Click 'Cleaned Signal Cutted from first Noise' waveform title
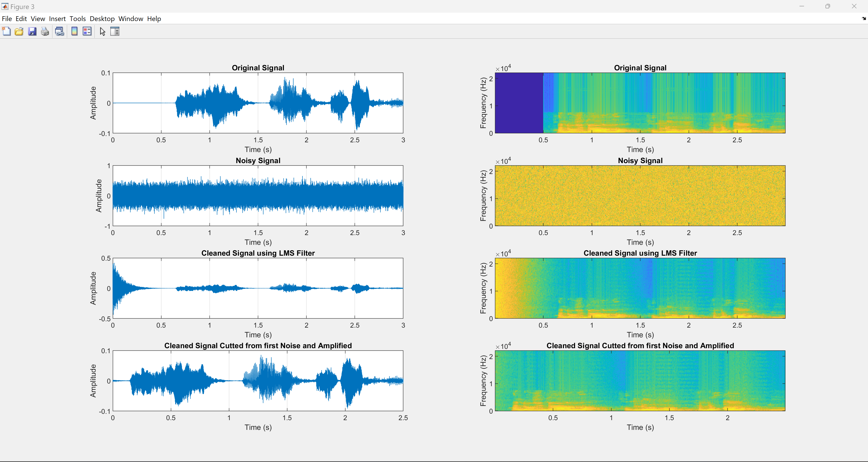The image size is (868, 462). 258,346
